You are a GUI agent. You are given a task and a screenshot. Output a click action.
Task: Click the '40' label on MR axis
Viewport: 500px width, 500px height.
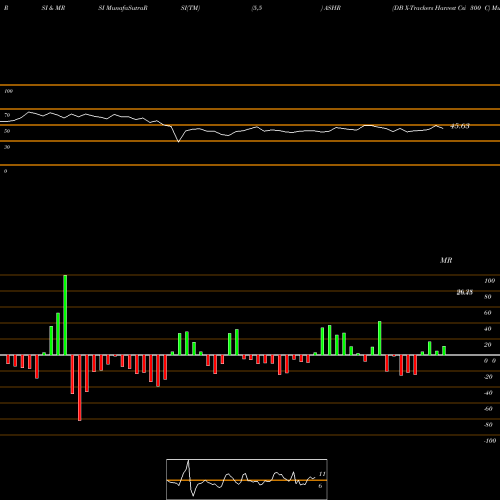488,329
